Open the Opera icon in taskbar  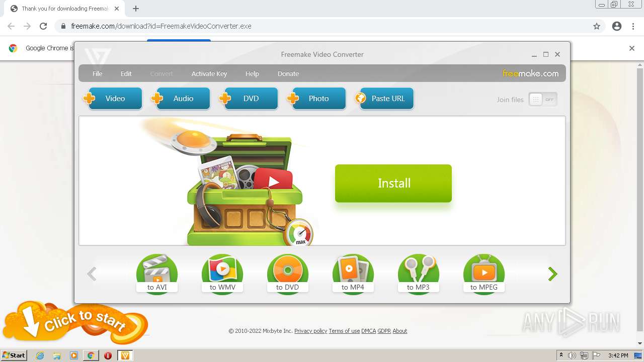[x=108, y=355]
